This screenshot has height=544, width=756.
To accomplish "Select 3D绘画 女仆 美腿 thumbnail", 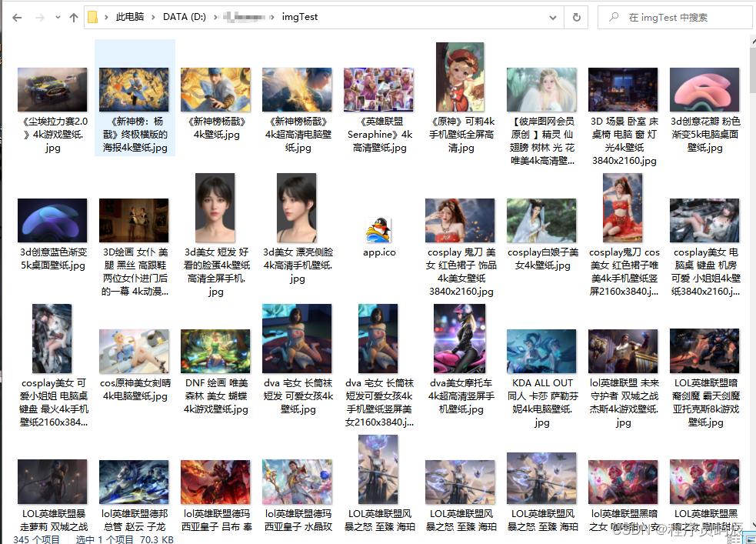I will [134, 220].
